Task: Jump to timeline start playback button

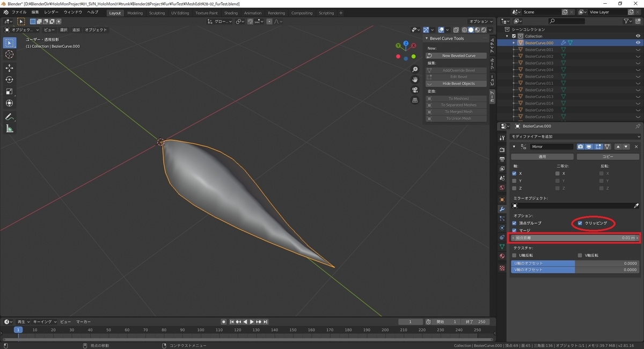Action: point(232,322)
